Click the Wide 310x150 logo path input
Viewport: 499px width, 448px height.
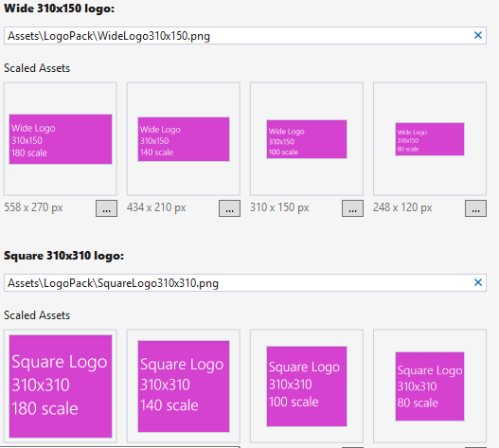(245, 36)
